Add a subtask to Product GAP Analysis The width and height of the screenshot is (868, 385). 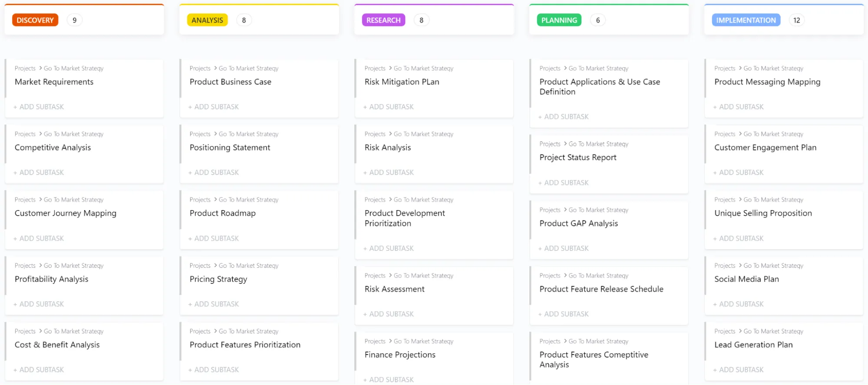point(564,248)
